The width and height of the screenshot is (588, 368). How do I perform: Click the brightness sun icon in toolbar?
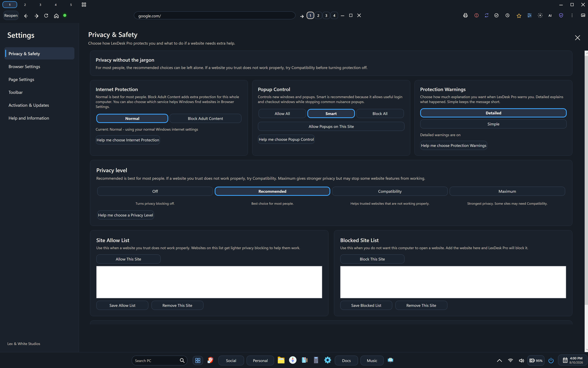pyautogui.click(x=540, y=15)
